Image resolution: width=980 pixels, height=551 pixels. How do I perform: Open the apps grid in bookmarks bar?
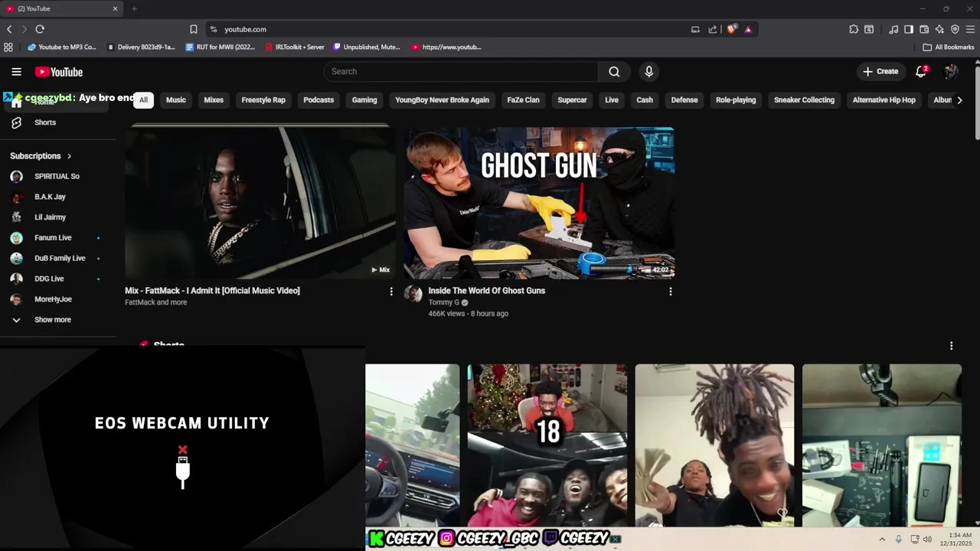(8, 47)
